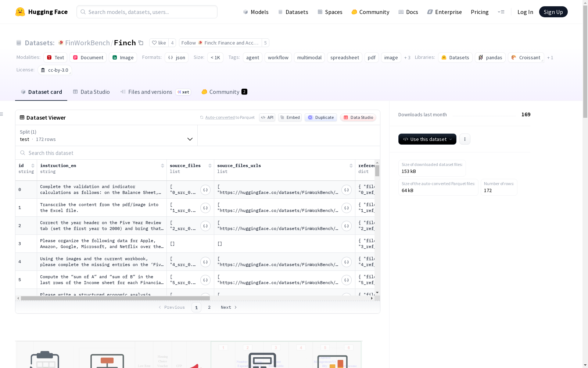Expand row 4 source_files_urls JSON value

point(347,262)
